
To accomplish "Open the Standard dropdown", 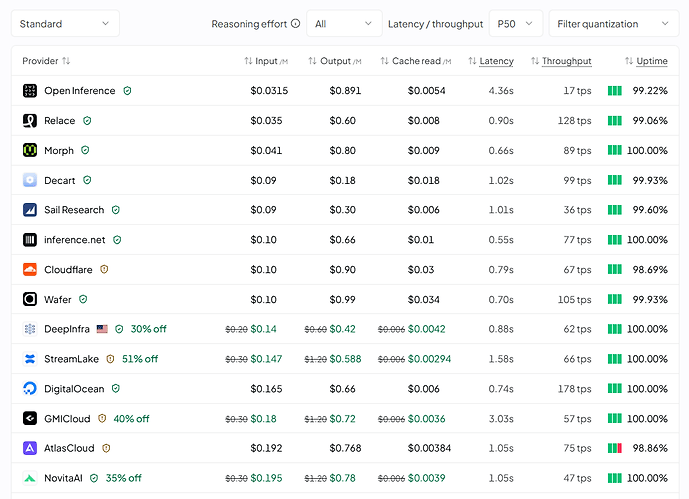I will pyautogui.click(x=65, y=24).
